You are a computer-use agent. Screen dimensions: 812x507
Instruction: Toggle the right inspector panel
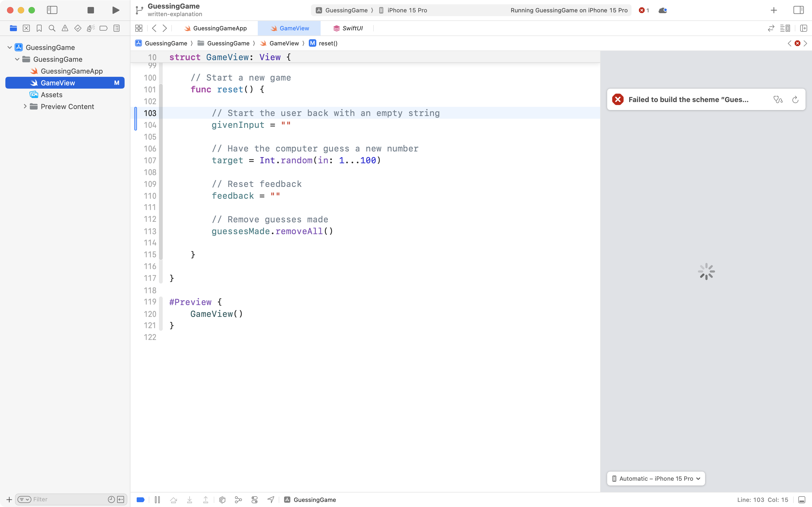799,10
